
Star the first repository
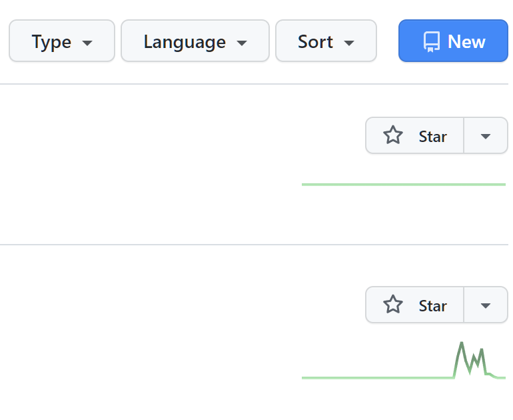(x=414, y=135)
